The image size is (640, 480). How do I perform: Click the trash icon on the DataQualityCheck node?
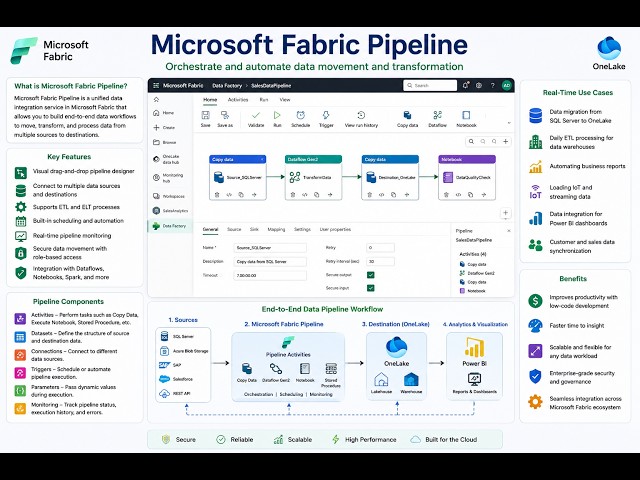tap(447, 195)
